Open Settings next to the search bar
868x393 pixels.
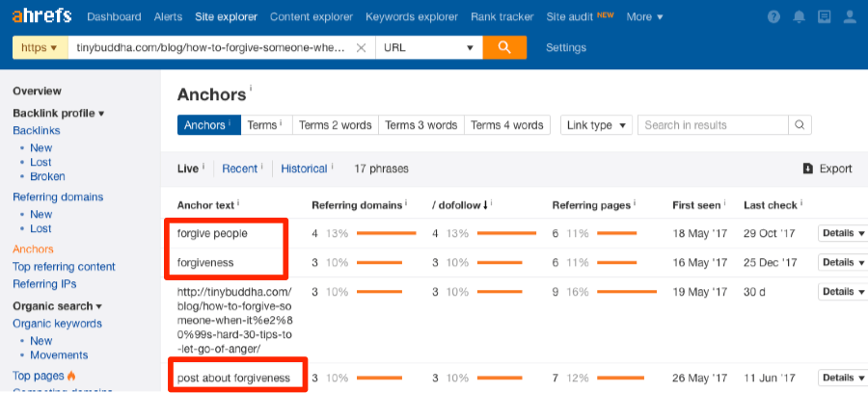click(565, 48)
